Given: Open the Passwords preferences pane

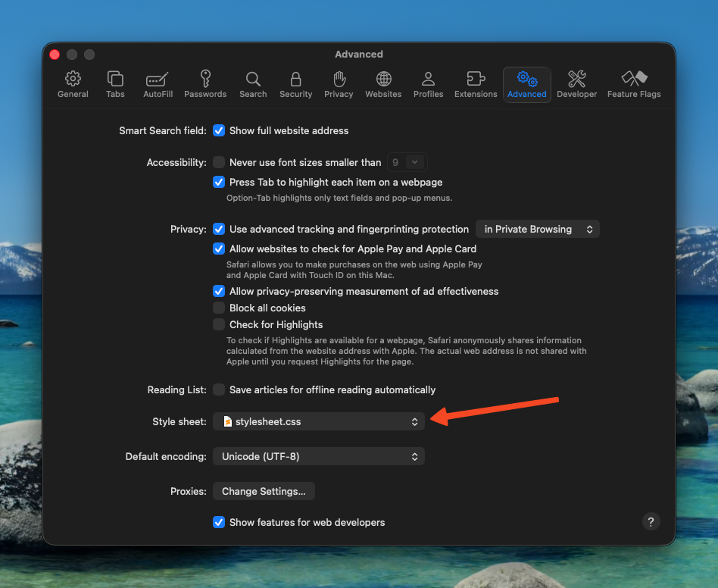Looking at the screenshot, I should [x=205, y=83].
